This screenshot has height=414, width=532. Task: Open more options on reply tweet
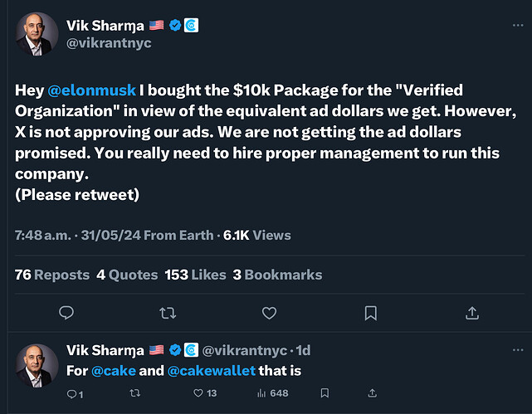coord(518,350)
